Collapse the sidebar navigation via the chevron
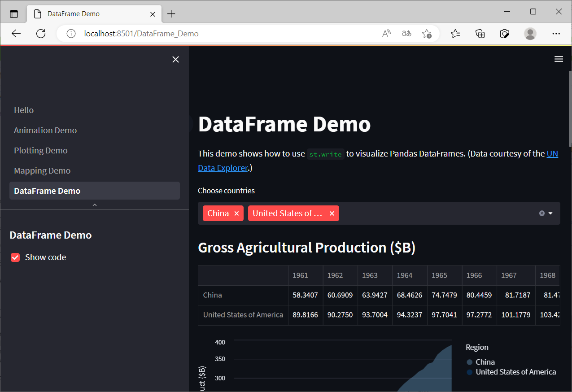The height and width of the screenshot is (392, 572). pyautogui.click(x=94, y=205)
